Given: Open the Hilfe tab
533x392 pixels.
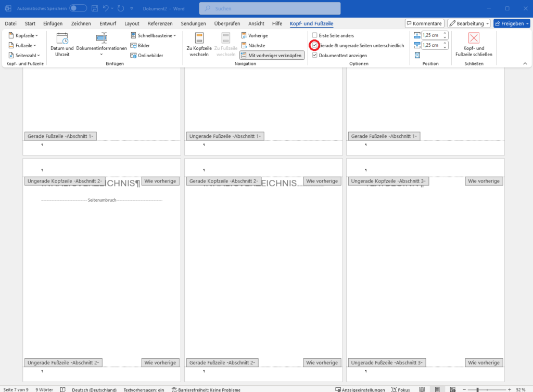Looking at the screenshot, I should click(277, 23).
